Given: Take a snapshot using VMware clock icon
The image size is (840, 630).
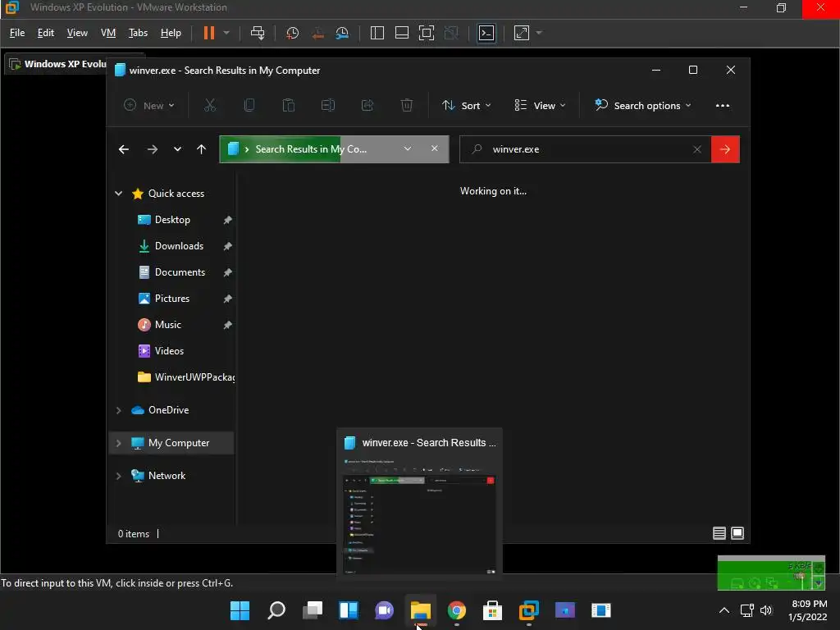Looking at the screenshot, I should tap(293, 33).
